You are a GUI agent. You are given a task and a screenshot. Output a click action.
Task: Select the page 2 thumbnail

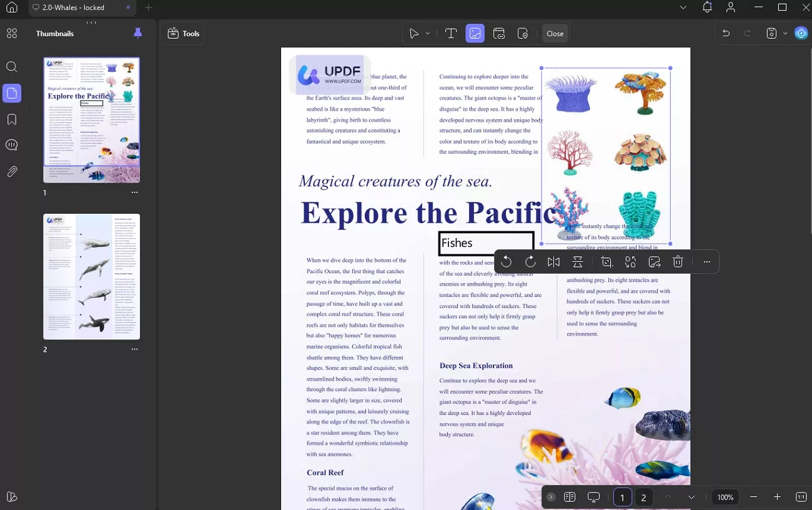click(91, 276)
